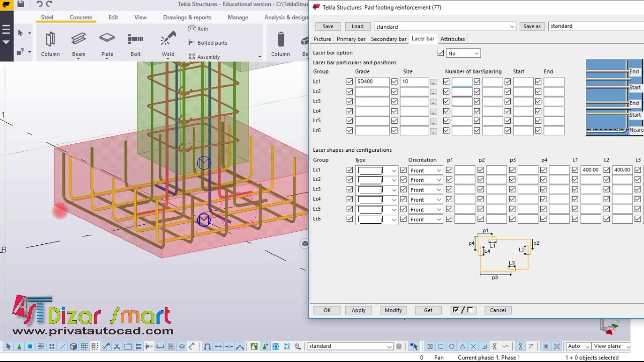Click the magnifier selection filter icon
Image resolution: width=644 pixels, height=362 pixels.
[298, 346]
